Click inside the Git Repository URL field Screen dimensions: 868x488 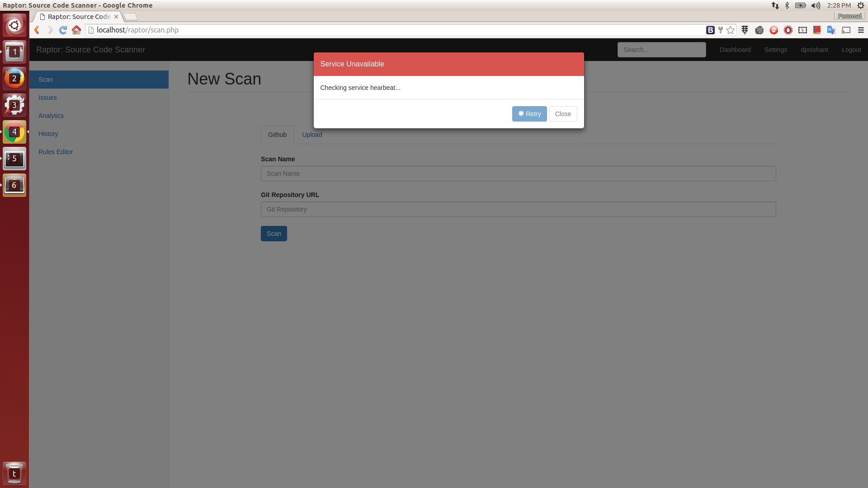pos(518,209)
